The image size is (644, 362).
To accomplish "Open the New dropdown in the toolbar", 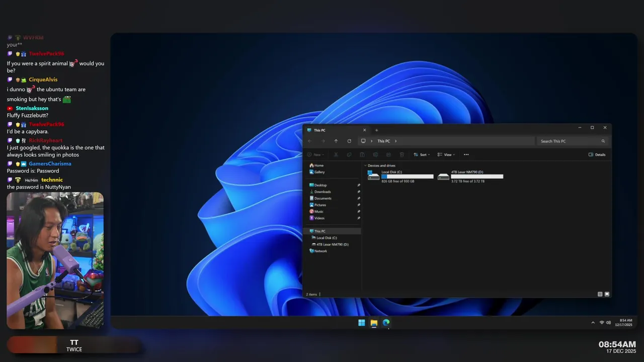I will [315, 155].
